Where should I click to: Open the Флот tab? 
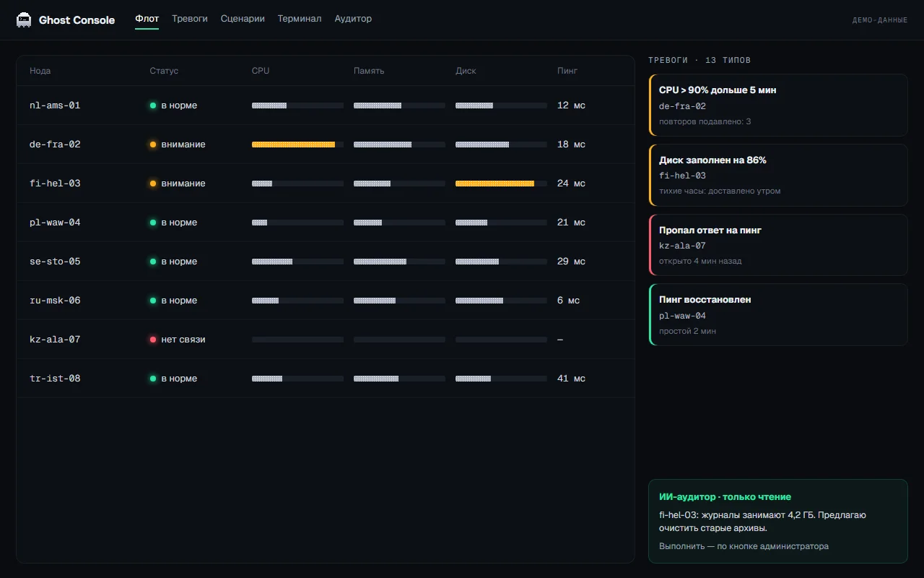click(x=147, y=19)
